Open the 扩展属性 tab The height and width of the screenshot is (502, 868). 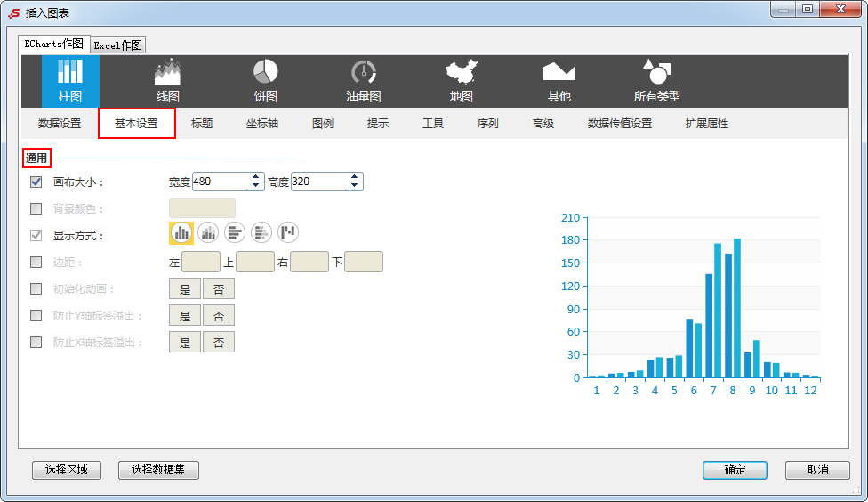[707, 124]
